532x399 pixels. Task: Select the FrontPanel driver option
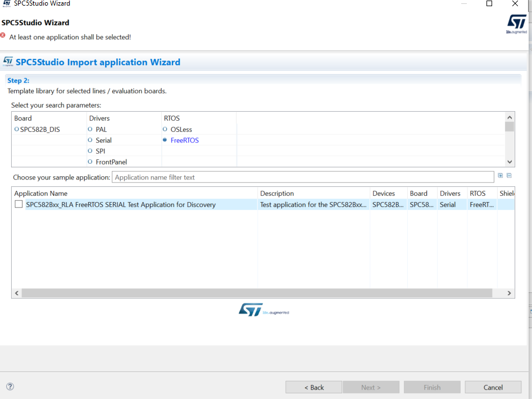(90, 162)
